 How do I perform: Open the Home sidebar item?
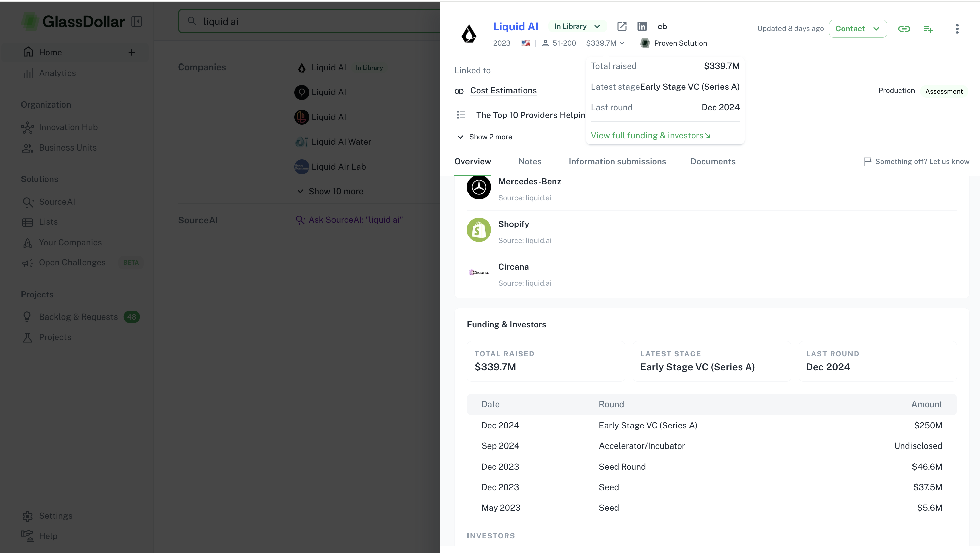click(x=75, y=52)
